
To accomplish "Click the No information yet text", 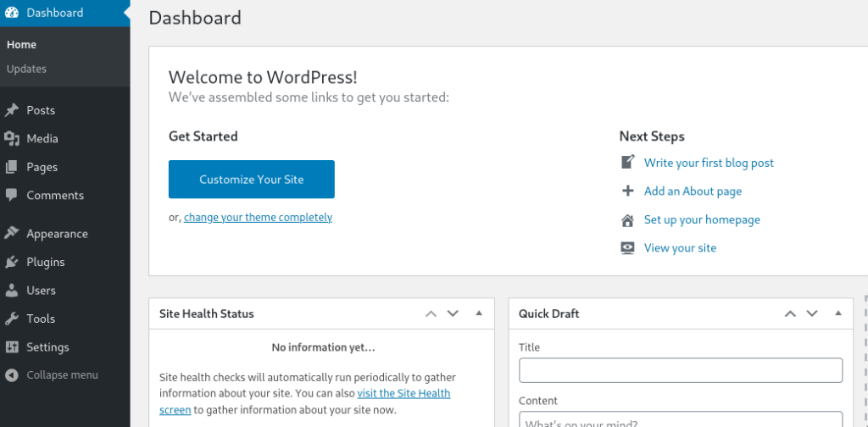I will pos(323,347).
